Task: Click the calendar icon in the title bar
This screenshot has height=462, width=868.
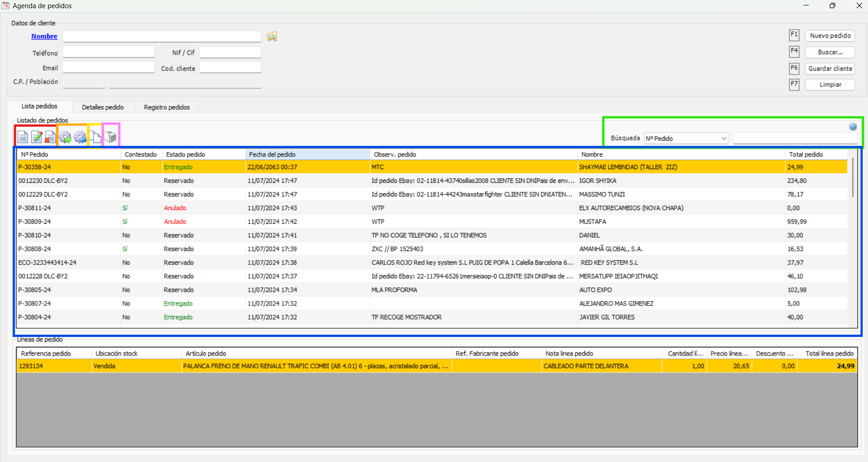Action: (x=6, y=5)
